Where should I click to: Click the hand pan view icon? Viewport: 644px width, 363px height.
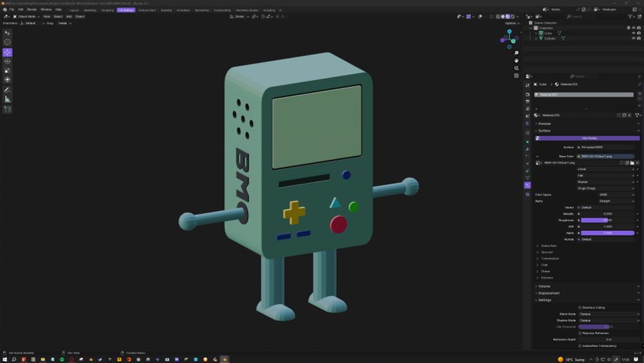coord(516,61)
